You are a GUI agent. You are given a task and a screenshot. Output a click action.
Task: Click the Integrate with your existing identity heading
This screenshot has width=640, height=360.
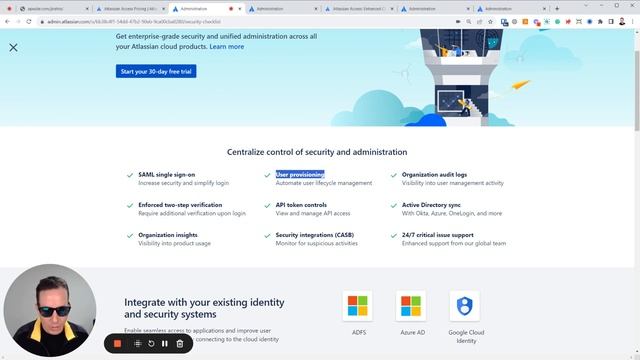(x=204, y=308)
